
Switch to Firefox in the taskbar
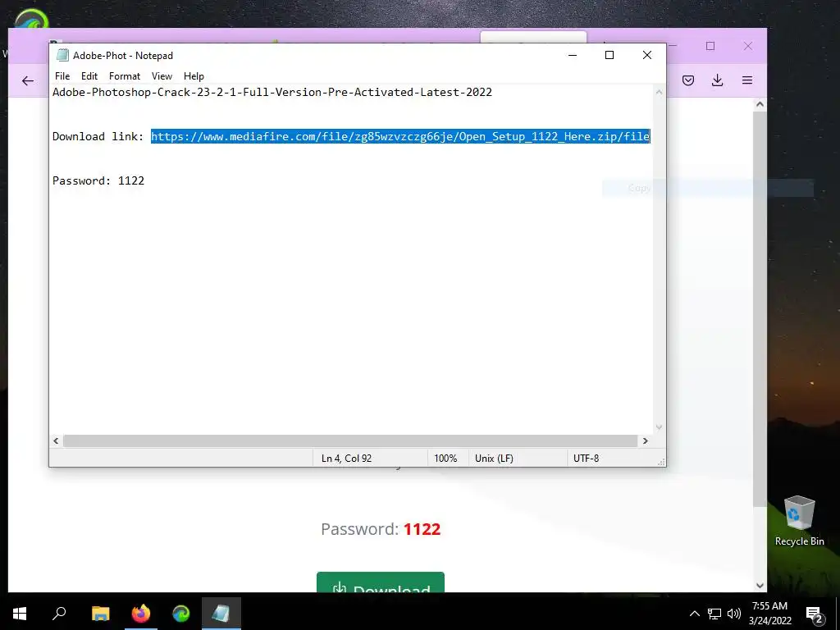coord(141,614)
